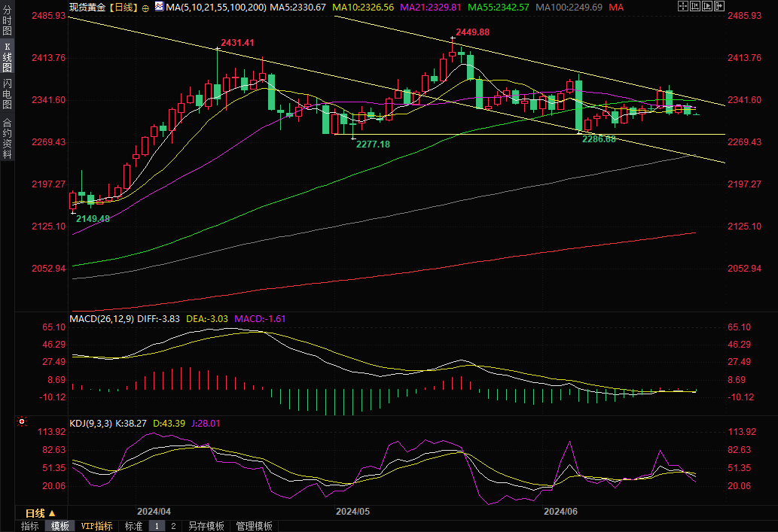778x532 pixels.
Task: Select the K线图 sidebar tab
Action: click(x=7, y=57)
